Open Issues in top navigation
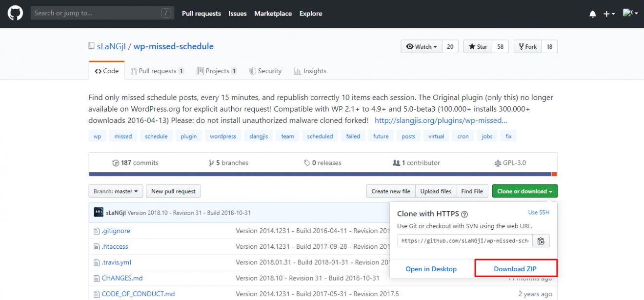Screen dimensions: 644x300 pyautogui.click(x=238, y=14)
